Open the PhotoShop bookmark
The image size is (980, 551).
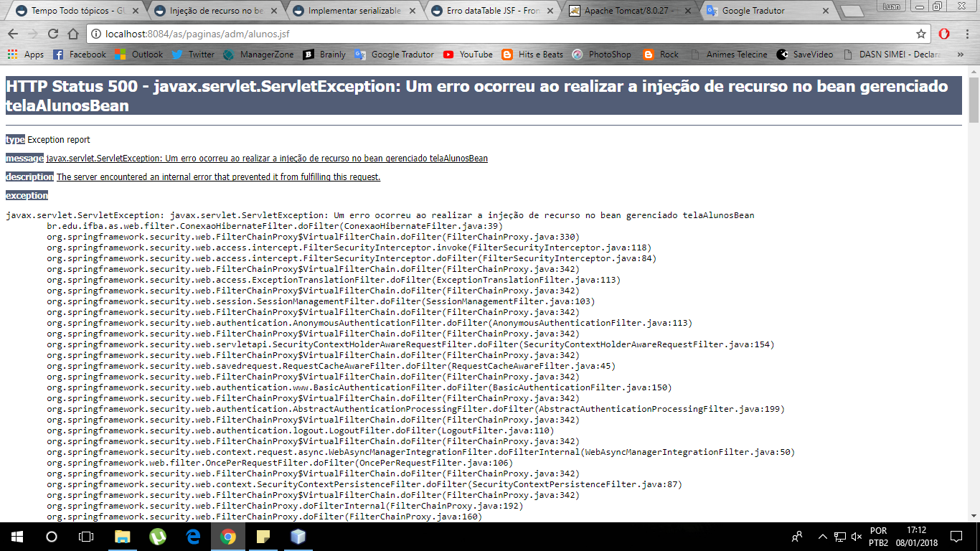point(602,55)
